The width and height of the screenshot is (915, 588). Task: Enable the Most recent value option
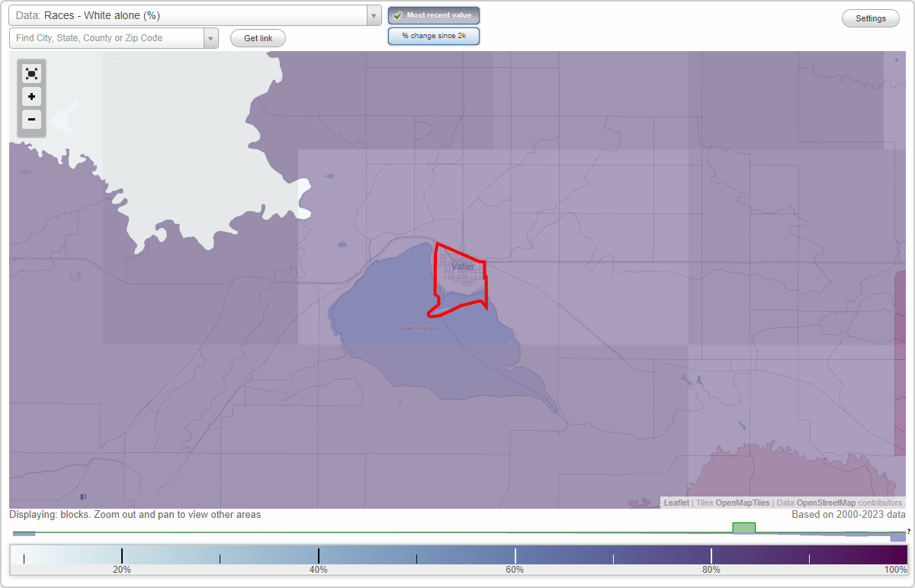[x=434, y=15]
